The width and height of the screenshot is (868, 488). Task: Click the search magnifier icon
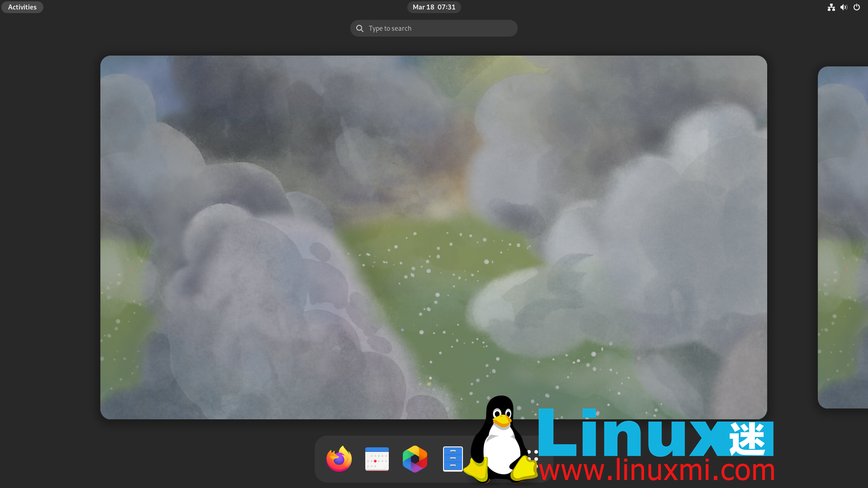[360, 28]
